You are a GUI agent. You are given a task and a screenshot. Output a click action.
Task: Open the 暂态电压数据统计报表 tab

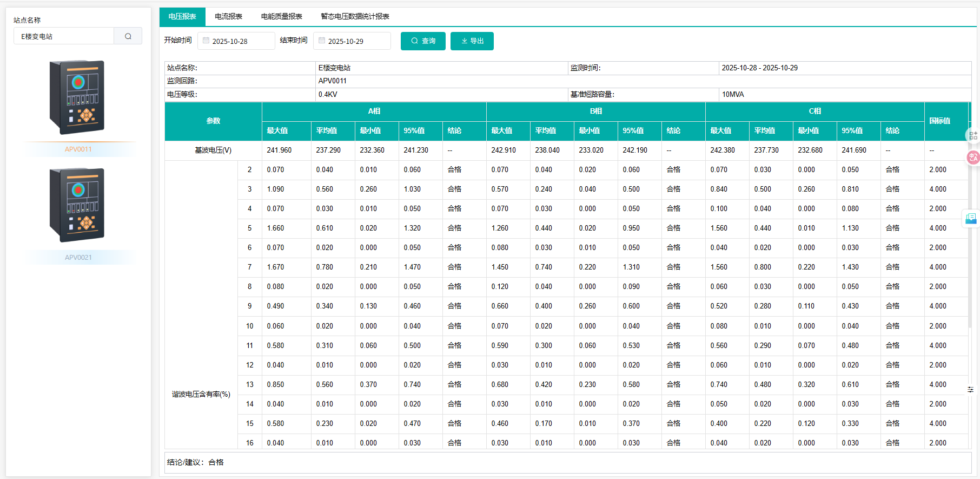click(x=355, y=17)
